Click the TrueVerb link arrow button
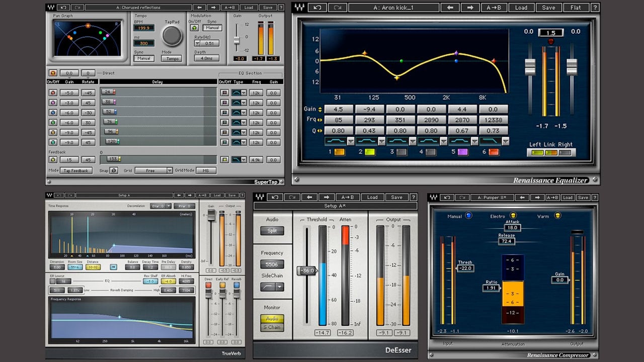Viewport: 644px width, 362px height. point(113,267)
